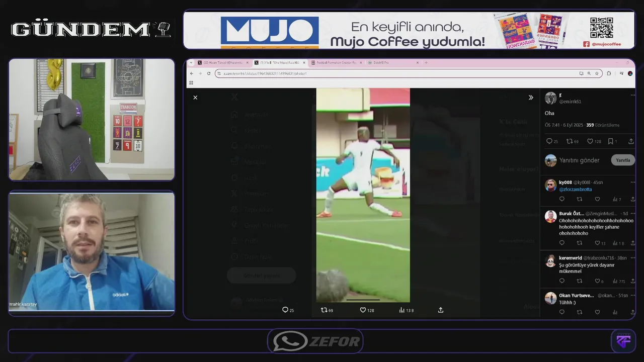Repost keremwrld's comment

[580, 281]
